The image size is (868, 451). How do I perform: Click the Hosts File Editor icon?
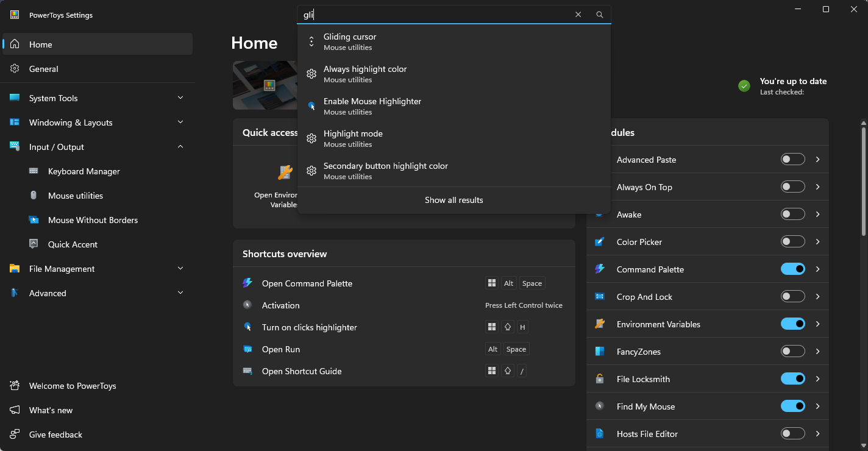tap(600, 434)
